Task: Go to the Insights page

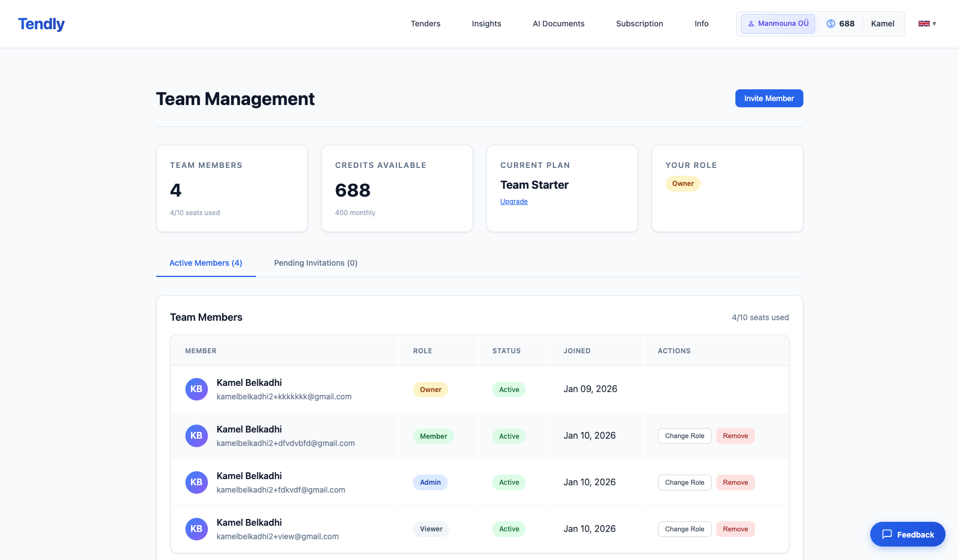Action: click(x=486, y=24)
